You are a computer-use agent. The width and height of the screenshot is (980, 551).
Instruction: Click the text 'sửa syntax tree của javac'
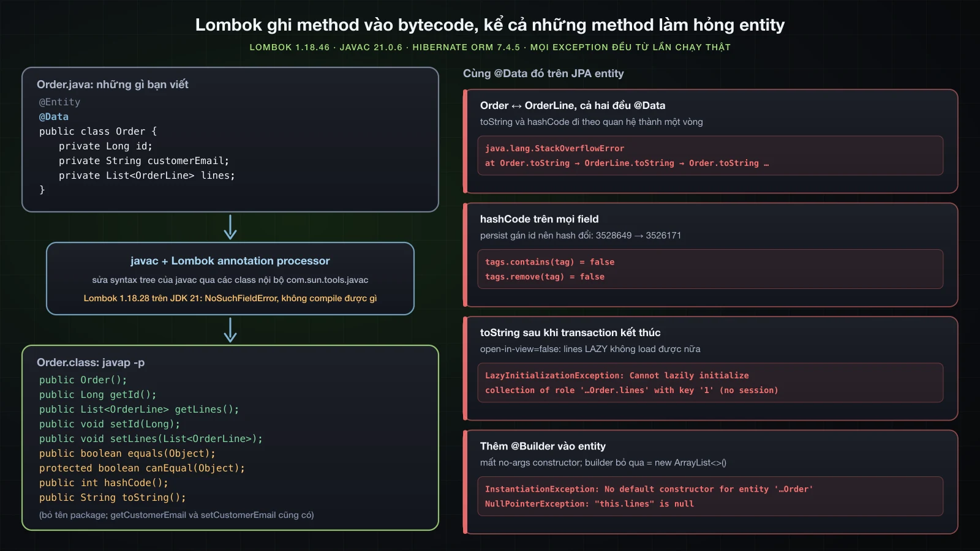coord(230,280)
